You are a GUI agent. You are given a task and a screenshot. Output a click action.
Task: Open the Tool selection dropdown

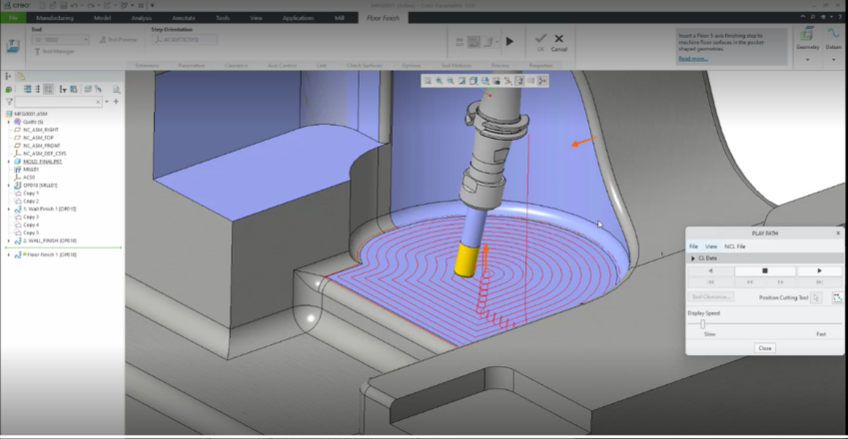pyautogui.click(x=85, y=39)
